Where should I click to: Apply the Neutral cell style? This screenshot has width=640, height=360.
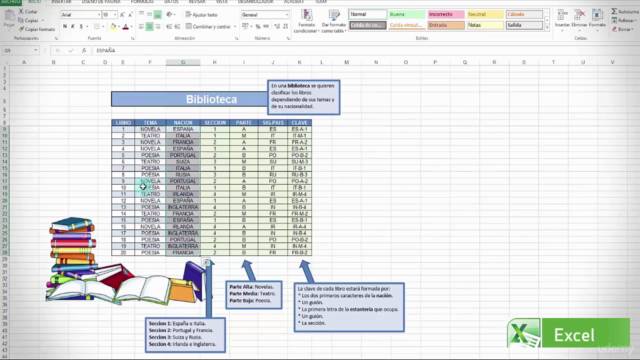tap(485, 14)
